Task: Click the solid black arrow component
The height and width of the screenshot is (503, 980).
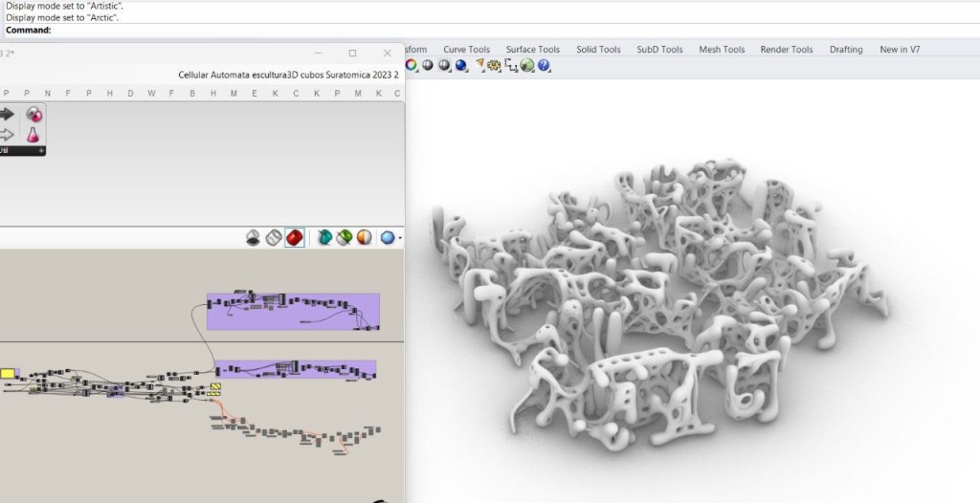Action: click(x=7, y=115)
